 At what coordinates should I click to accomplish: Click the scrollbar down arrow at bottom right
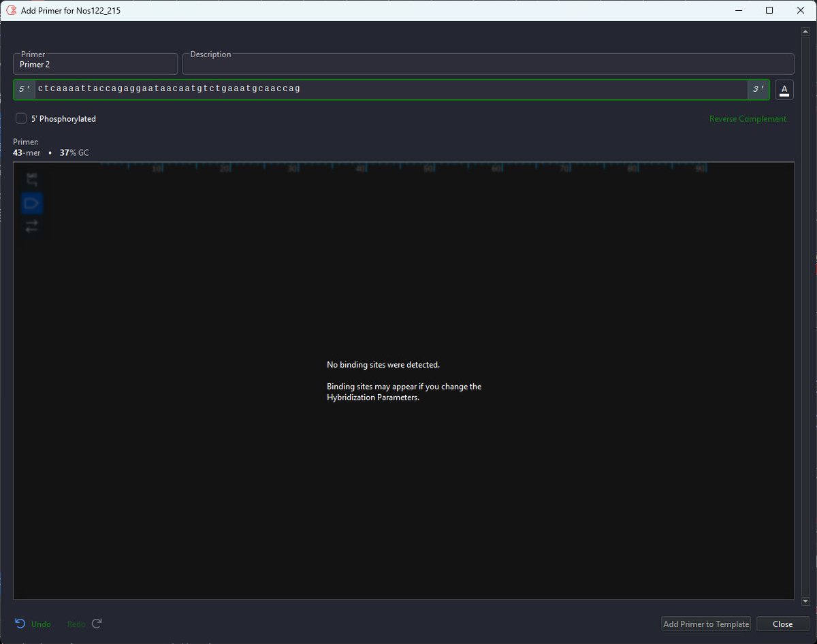pyautogui.click(x=806, y=602)
